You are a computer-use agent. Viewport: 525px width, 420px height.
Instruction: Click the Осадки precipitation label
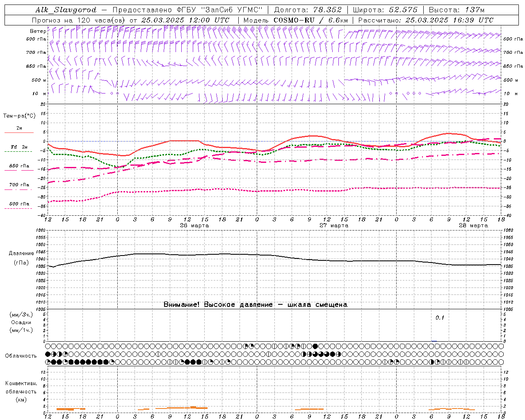point(21,322)
